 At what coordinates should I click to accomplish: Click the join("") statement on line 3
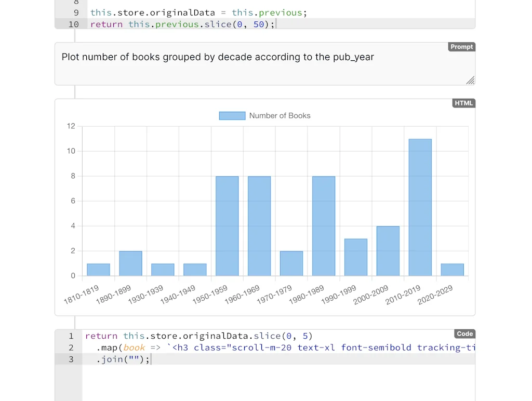coord(125,359)
